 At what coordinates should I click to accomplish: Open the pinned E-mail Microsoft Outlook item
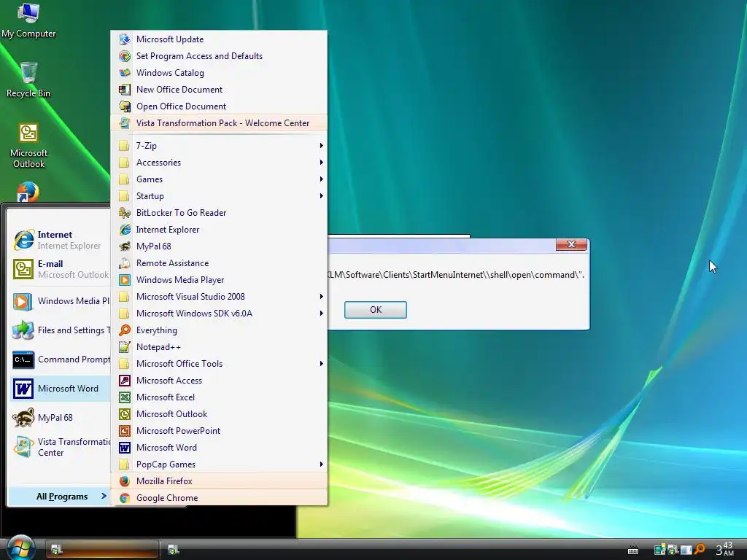pyautogui.click(x=60, y=269)
